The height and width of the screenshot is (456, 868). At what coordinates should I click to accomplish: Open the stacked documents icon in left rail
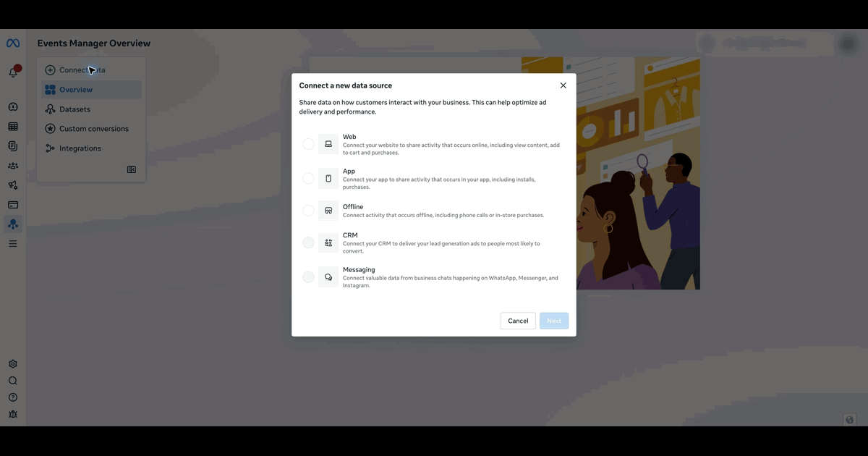tap(13, 146)
